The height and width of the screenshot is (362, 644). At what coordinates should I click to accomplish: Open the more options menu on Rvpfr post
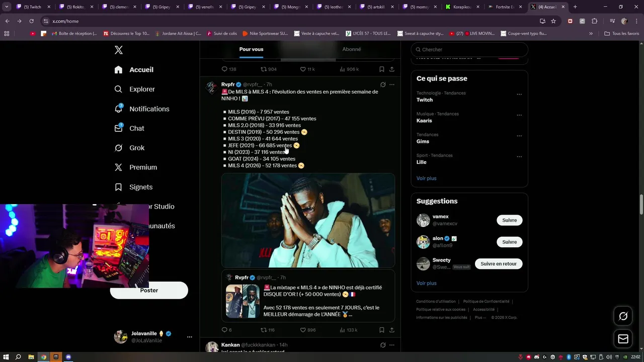point(392,84)
